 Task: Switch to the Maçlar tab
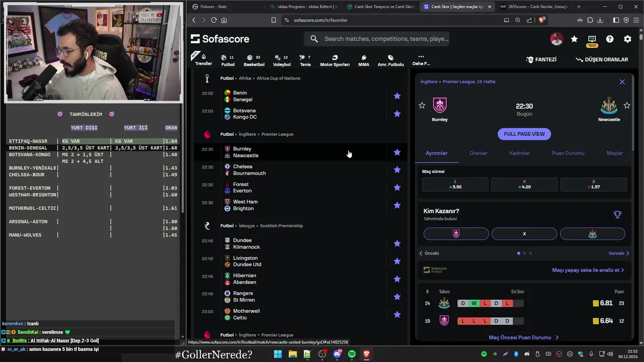[615, 153]
